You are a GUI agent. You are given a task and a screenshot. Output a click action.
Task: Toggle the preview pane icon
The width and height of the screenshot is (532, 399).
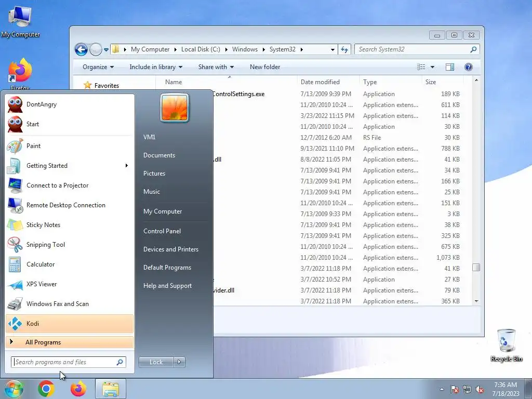tap(450, 67)
